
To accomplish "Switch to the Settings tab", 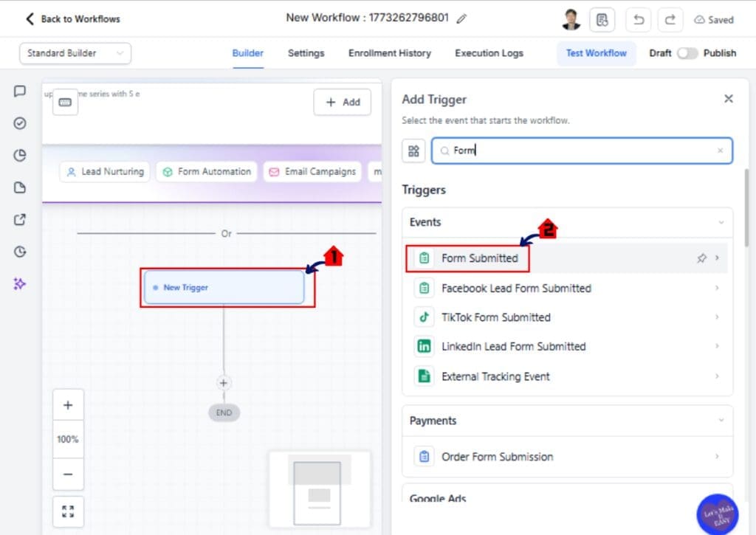I will tap(306, 53).
